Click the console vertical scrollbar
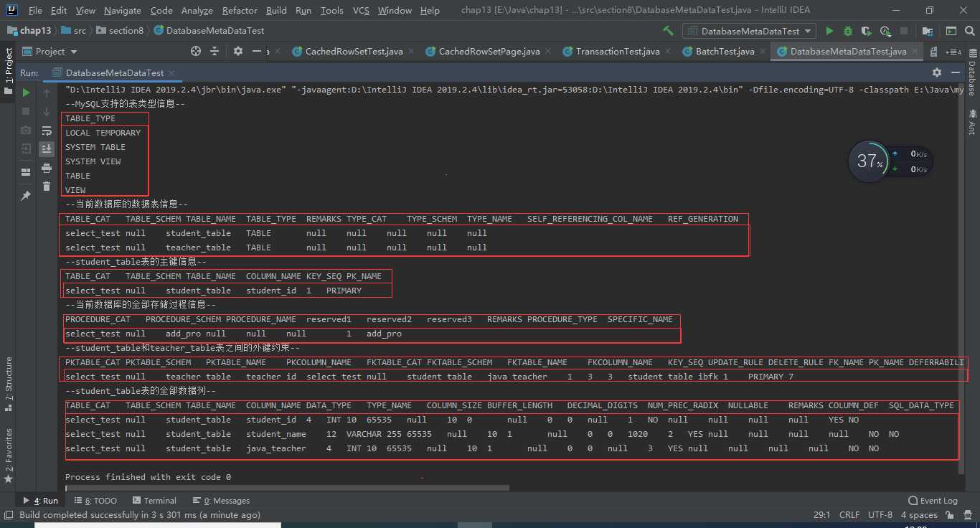 pos(961,280)
